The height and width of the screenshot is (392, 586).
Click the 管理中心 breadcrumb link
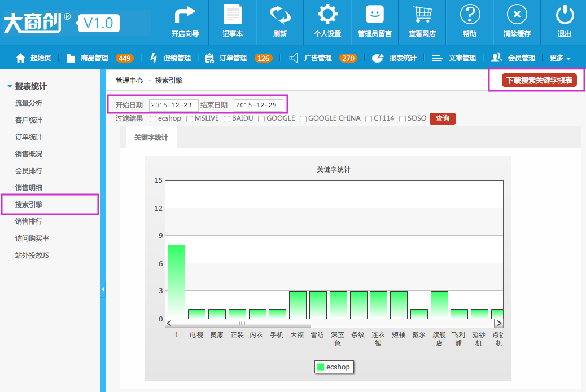click(129, 80)
